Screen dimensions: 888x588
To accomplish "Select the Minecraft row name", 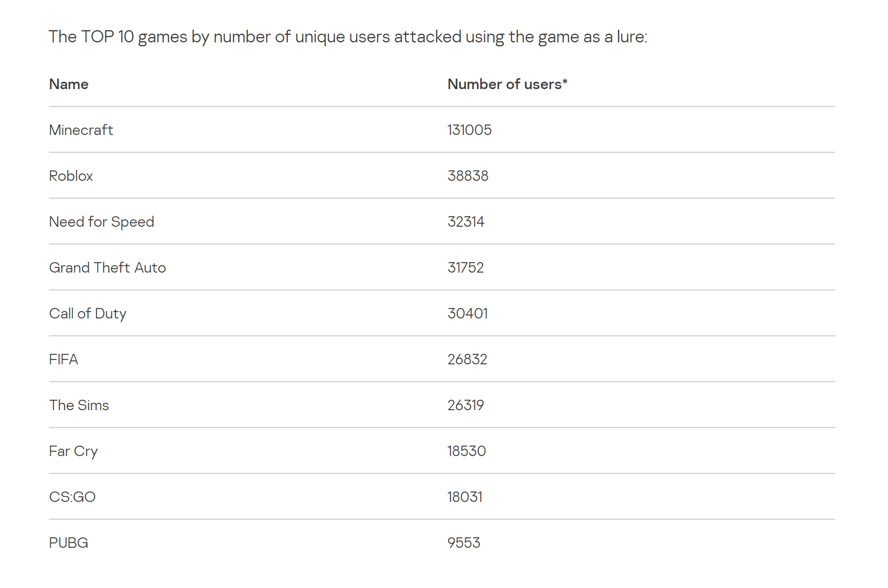I will (81, 130).
